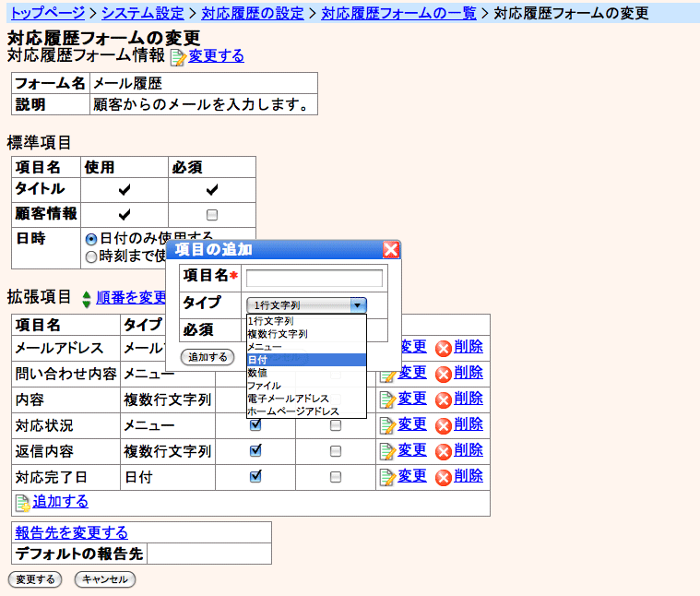Open the 報告先を変更する link
700x596 pixels.
(71, 532)
